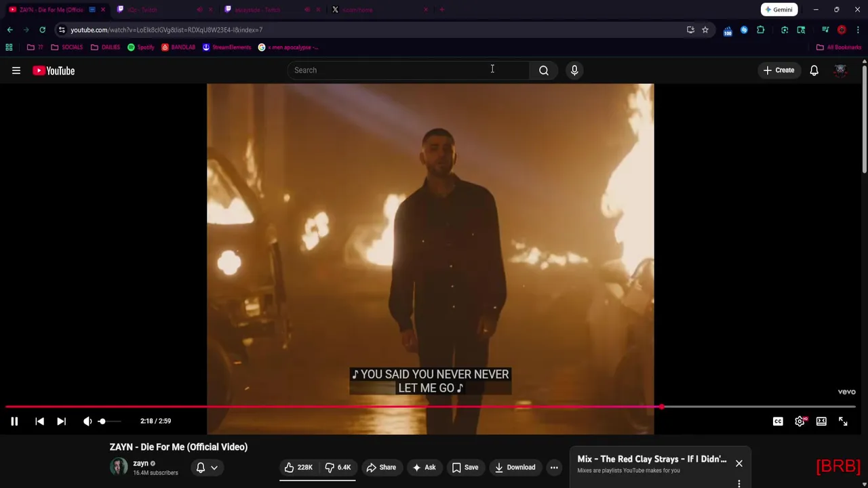The height and width of the screenshot is (488, 868).
Task: Open x men apocalypse Google bookmark
Action: click(289, 47)
